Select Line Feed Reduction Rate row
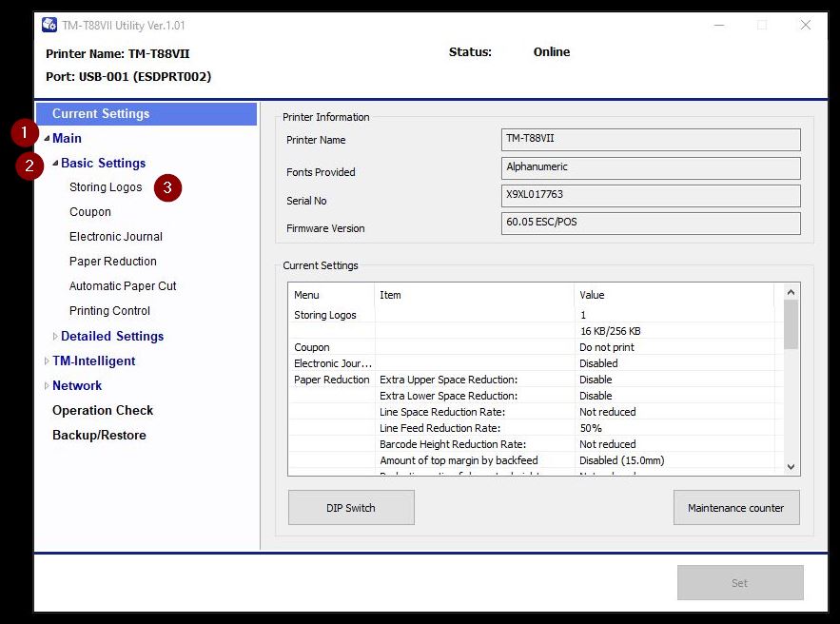This screenshot has width=840, height=624. coord(533,428)
